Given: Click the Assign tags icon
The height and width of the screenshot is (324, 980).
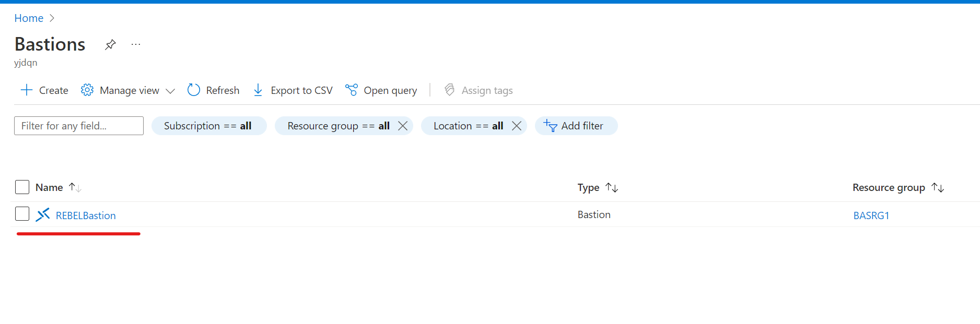Looking at the screenshot, I should click(450, 90).
